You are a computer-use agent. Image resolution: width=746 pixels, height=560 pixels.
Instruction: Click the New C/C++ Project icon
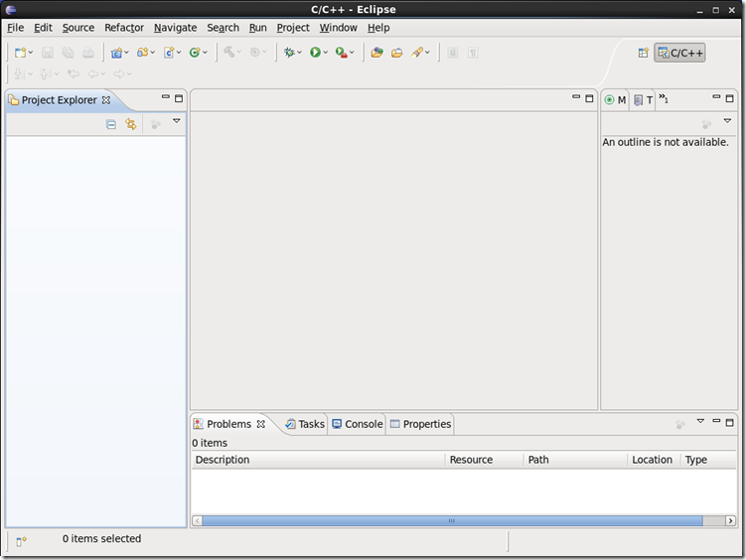(x=116, y=53)
